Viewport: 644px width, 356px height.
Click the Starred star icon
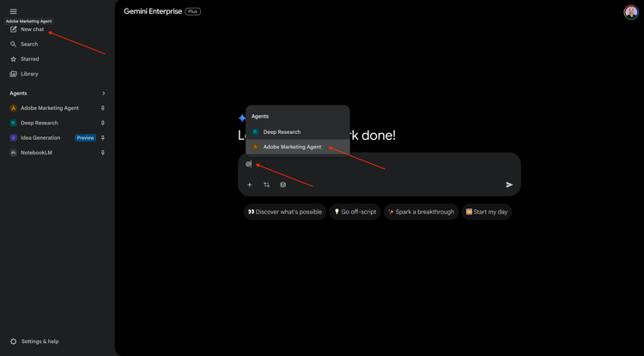tap(13, 59)
